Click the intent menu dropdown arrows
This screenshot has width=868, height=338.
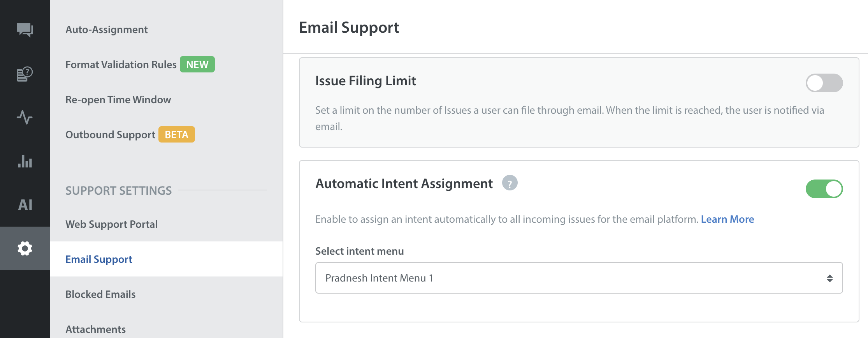point(829,278)
